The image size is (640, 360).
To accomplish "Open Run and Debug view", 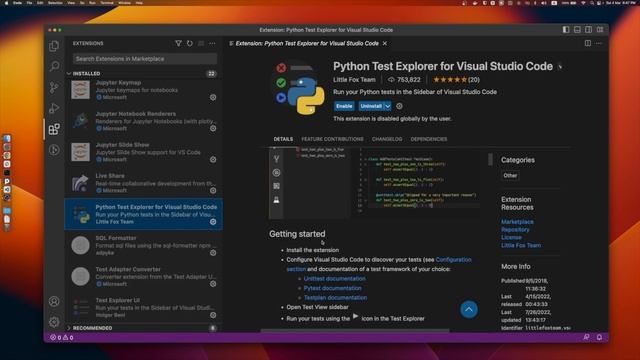I will 54,108.
